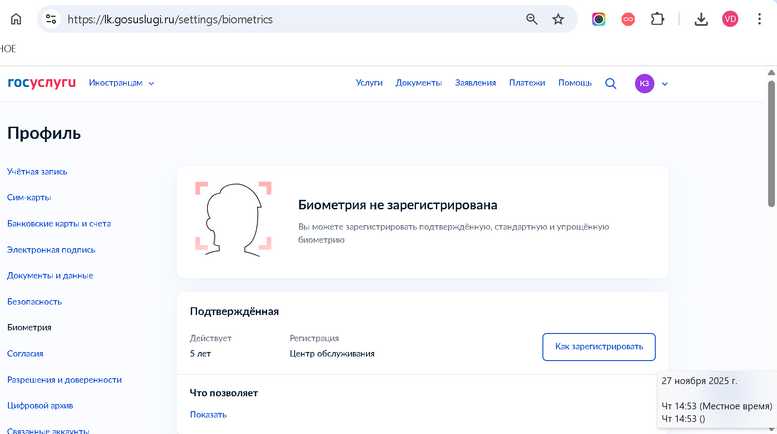777x434 pixels.
Task: Click the VD browser profile avatar
Action: click(730, 19)
